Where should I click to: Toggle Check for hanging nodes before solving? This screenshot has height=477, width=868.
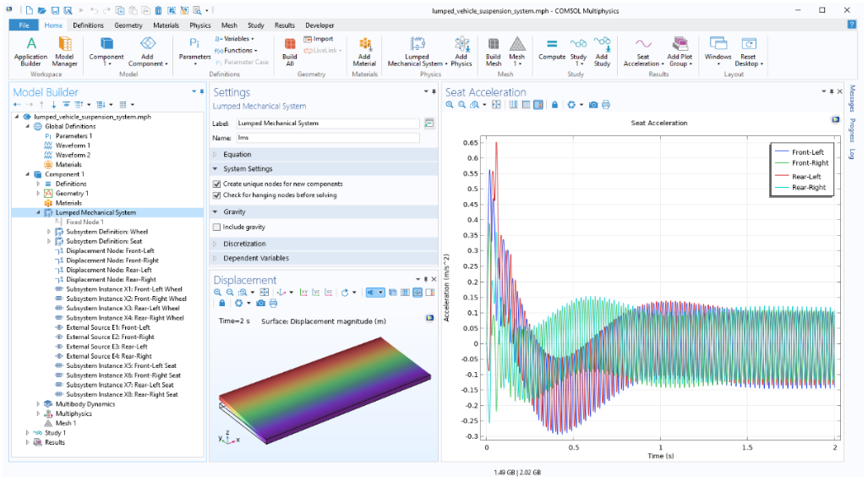click(x=217, y=195)
